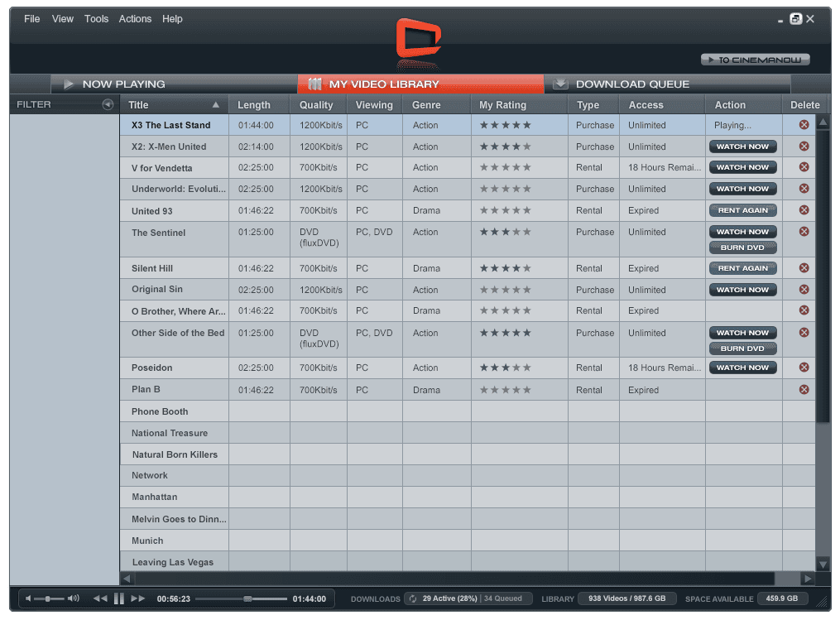Image resolution: width=840 pixels, height=620 pixels.
Task: Watch Poseidon now
Action: (742, 367)
